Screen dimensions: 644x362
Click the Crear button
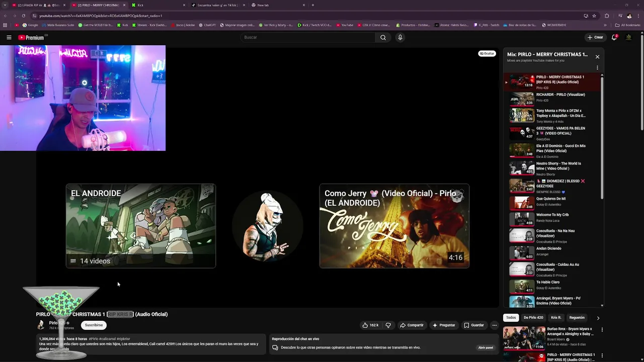(x=595, y=37)
